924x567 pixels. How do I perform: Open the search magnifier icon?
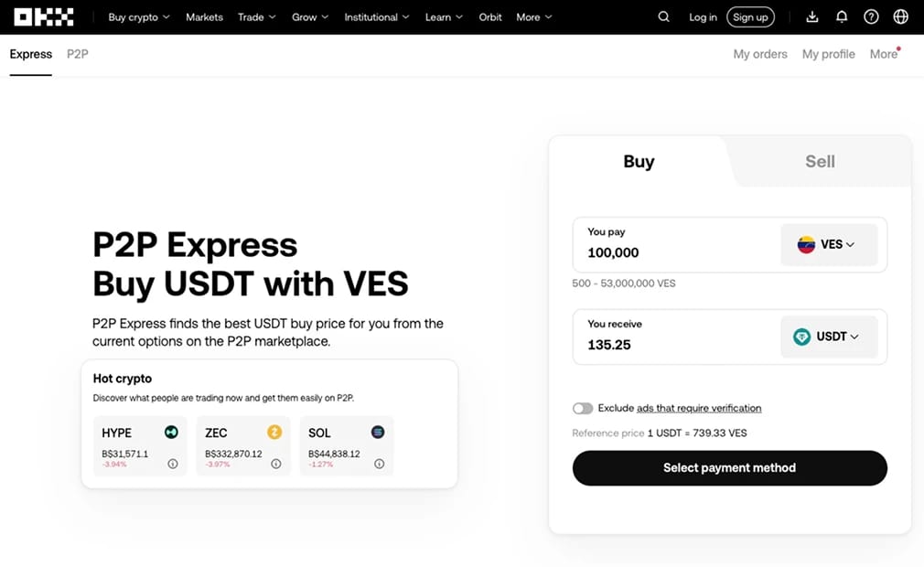[x=663, y=17]
